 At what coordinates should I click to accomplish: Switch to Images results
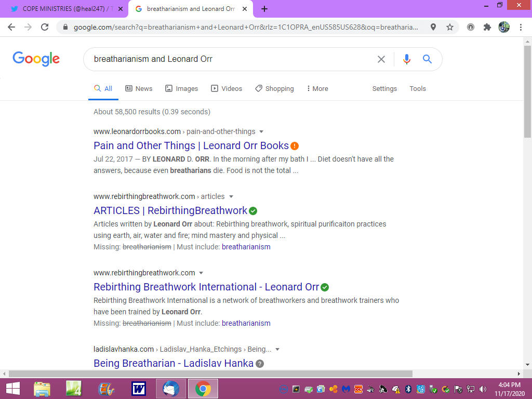coord(181,88)
